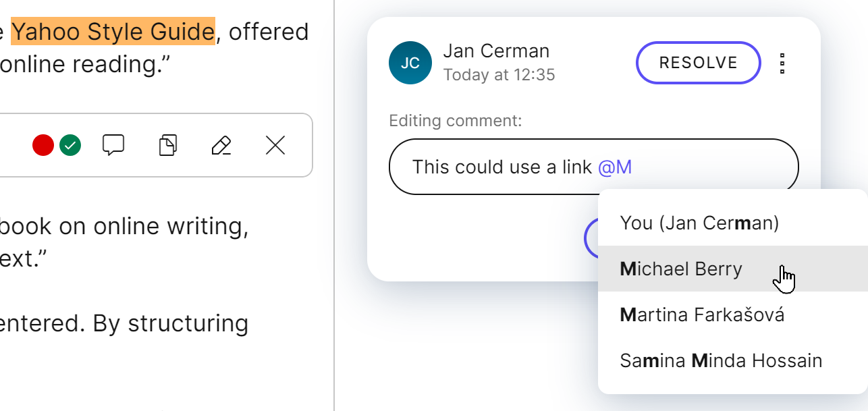Image resolution: width=868 pixels, height=411 pixels.
Task: Open the three-dot comment options menu
Action: pos(782,63)
